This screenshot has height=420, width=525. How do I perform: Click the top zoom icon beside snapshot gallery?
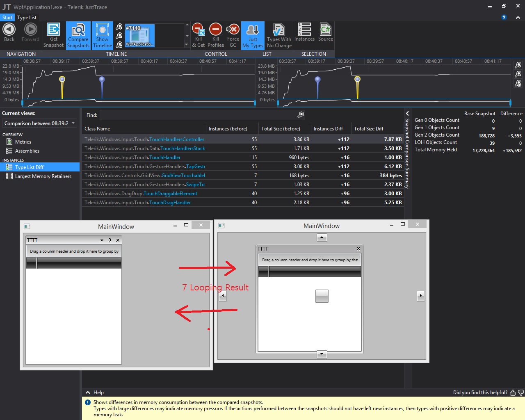pos(119,27)
